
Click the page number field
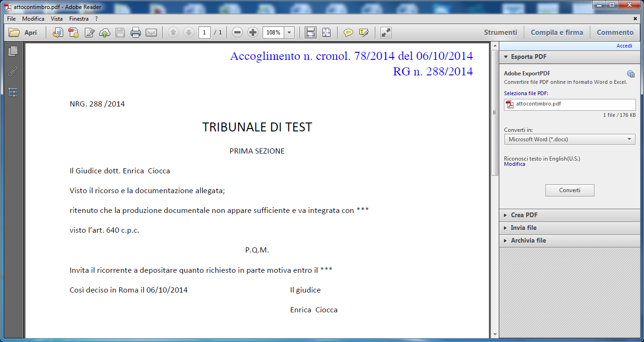(205, 33)
